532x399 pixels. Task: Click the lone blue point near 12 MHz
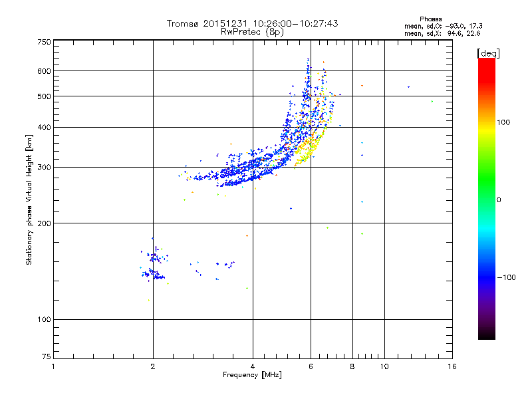(x=408, y=87)
